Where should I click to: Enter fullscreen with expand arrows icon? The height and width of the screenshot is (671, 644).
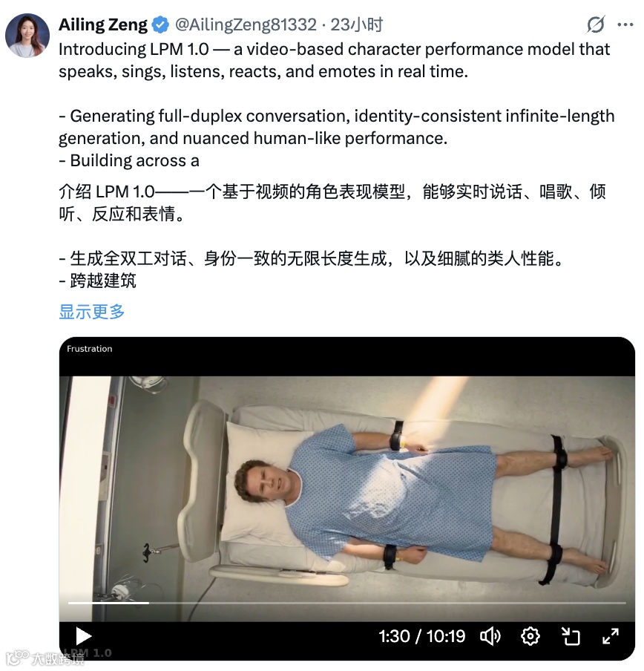(x=611, y=636)
